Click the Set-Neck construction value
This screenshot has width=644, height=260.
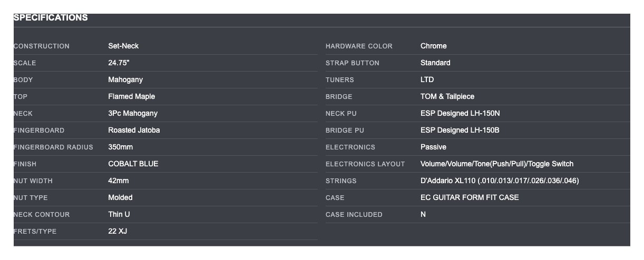pyautogui.click(x=123, y=46)
